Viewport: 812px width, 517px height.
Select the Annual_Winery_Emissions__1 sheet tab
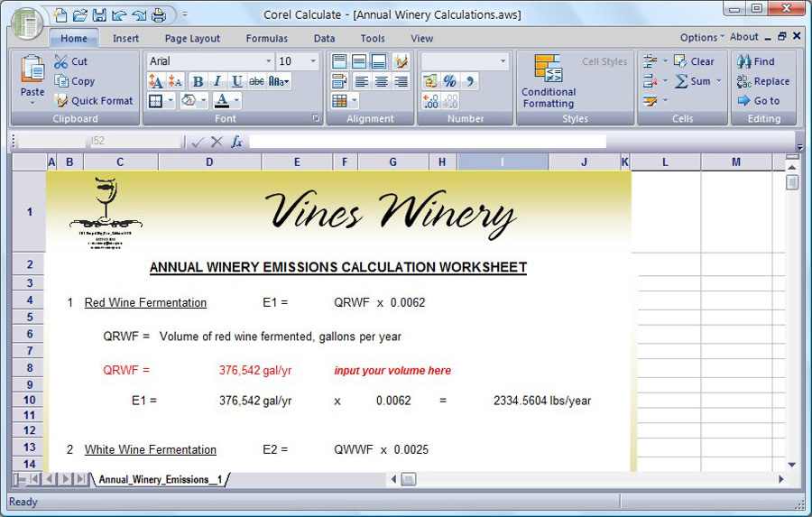160,479
